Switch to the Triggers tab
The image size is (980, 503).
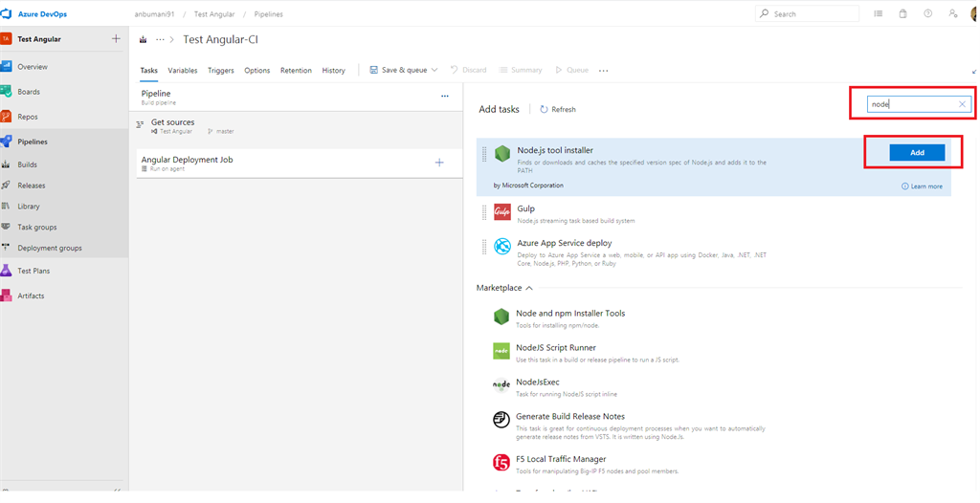(221, 71)
